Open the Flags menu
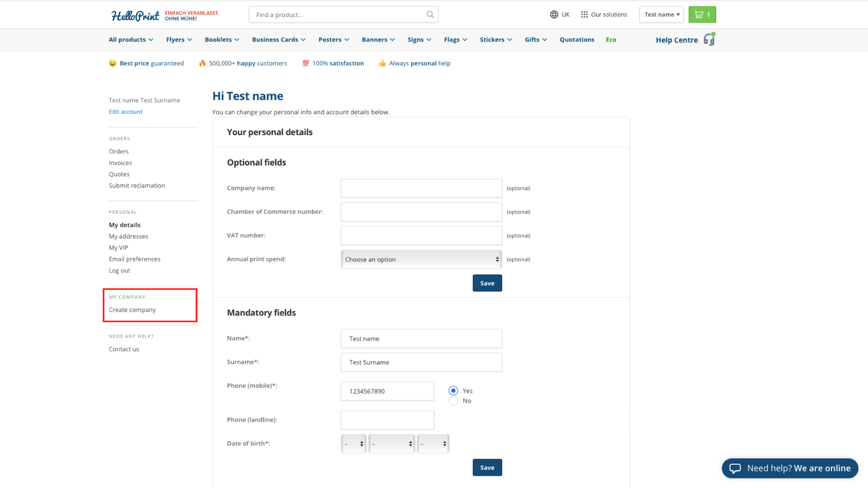 click(456, 40)
